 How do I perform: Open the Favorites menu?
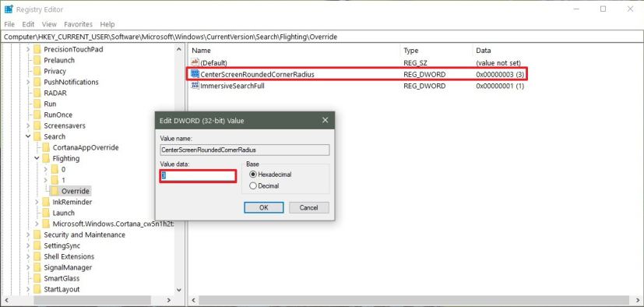click(x=78, y=24)
